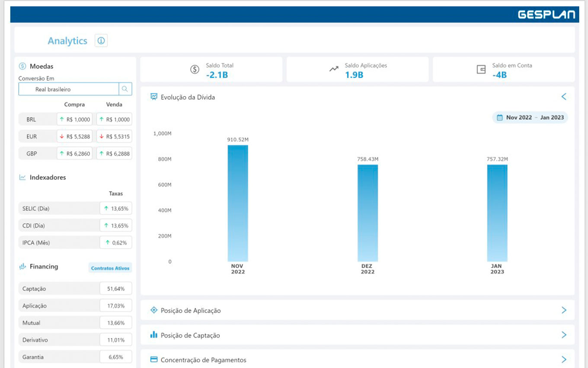Click the dollar icon for Saldo Total
The image size is (588, 368).
click(195, 69)
